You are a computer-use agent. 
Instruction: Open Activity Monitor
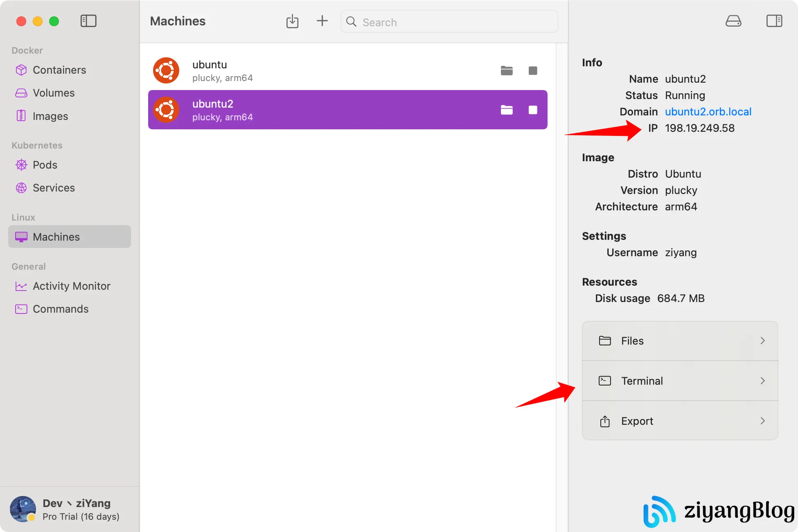70,286
